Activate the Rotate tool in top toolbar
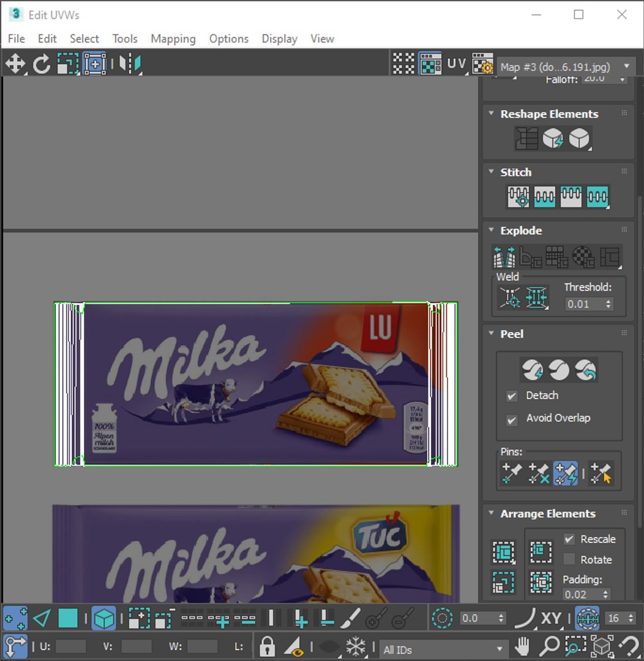644x661 pixels. point(42,64)
